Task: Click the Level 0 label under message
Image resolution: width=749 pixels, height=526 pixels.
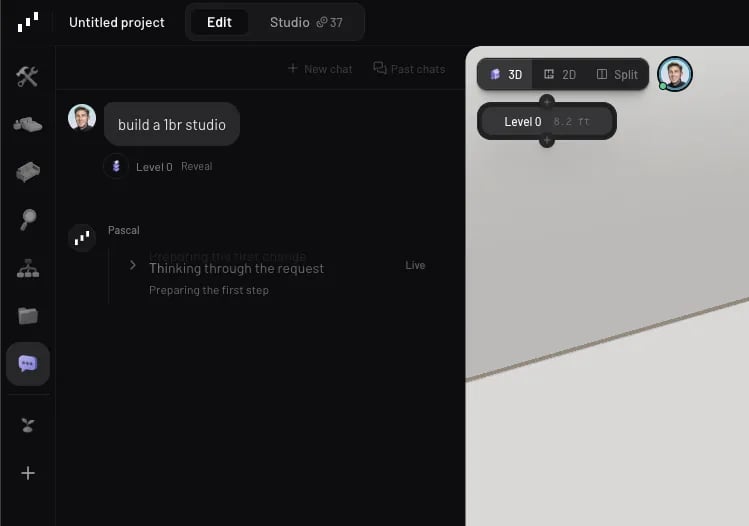Action: coord(154,167)
